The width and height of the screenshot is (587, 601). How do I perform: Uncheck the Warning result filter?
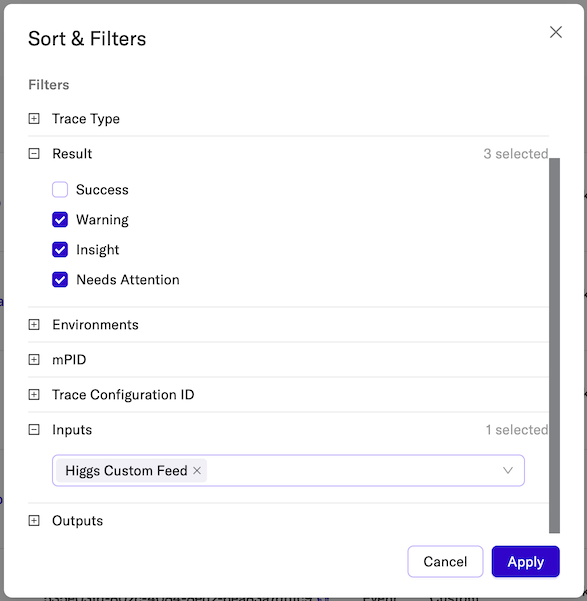pyautogui.click(x=60, y=220)
